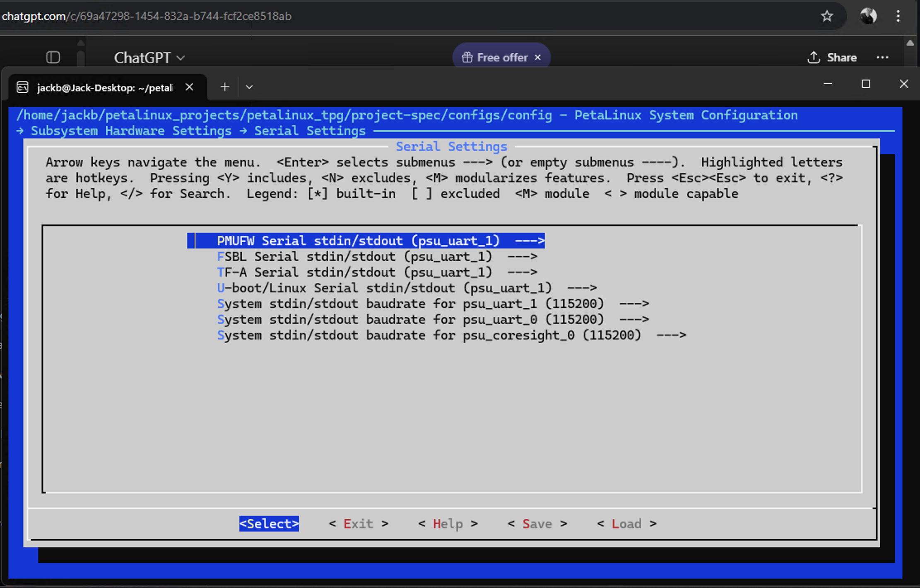920x588 pixels.
Task: Toggle the ChatGPT sidebar icon
Action: [53, 57]
